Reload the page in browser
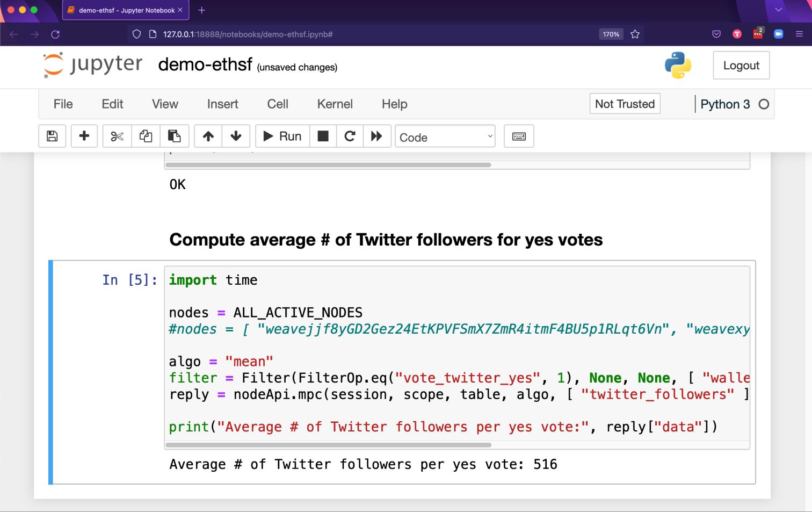Image resolution: width=812 pixels, height=512 pixels. tap(55, 34)
